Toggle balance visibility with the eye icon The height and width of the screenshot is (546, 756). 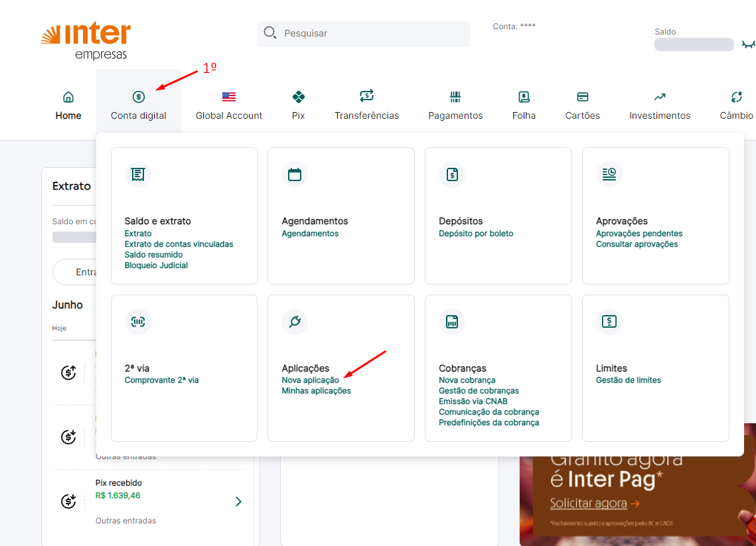tap(748, 44)
